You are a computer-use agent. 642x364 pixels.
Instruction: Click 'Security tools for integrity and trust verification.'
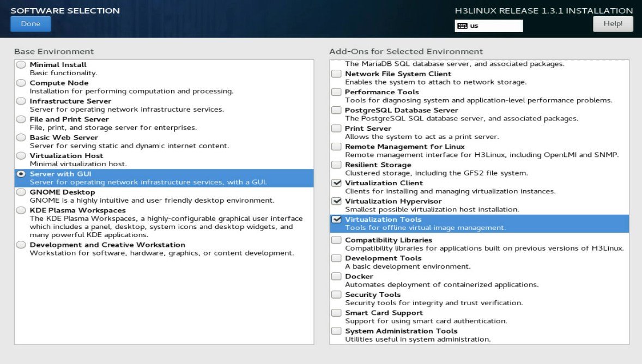coord(434,303)
